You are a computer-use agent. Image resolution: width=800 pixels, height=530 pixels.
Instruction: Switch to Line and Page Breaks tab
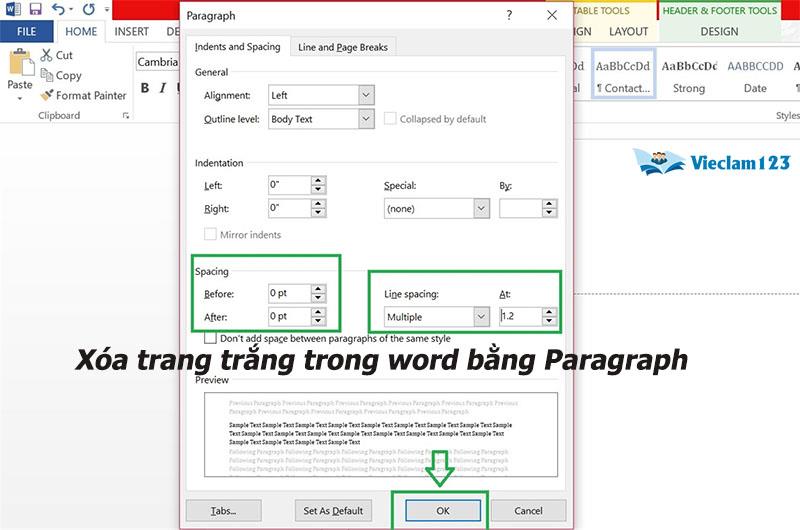click(x=343, y=47)
